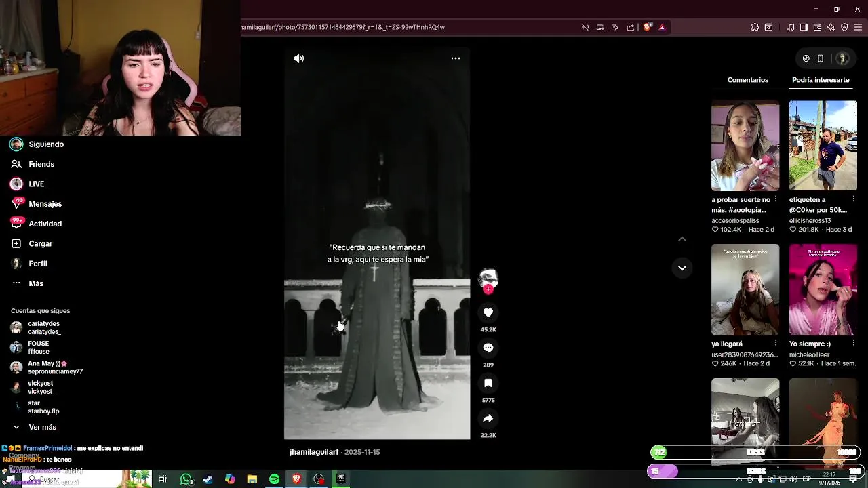Go to previous video with up chevron

click(682, 239)
